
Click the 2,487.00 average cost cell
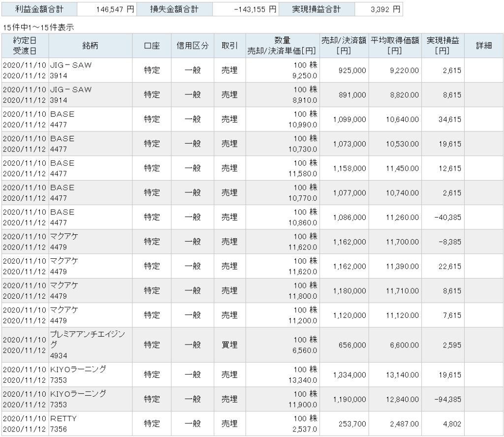click(x=395, y=424)
